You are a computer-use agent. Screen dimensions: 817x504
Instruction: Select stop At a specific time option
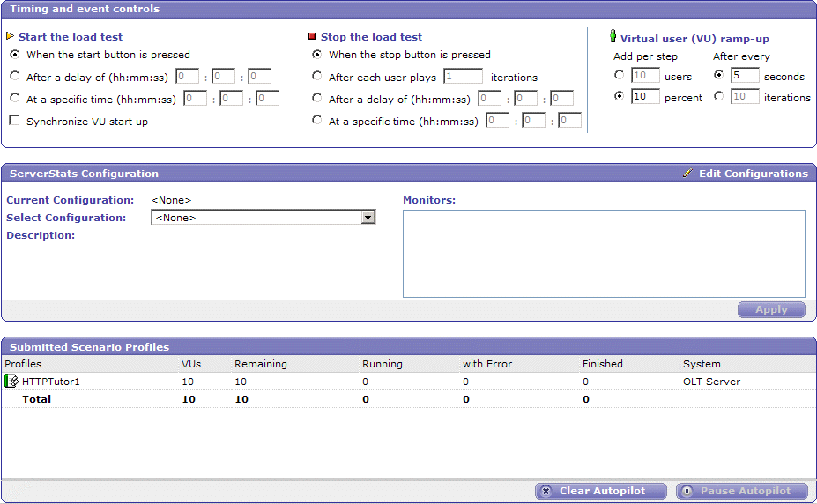[x=316, y=120]
